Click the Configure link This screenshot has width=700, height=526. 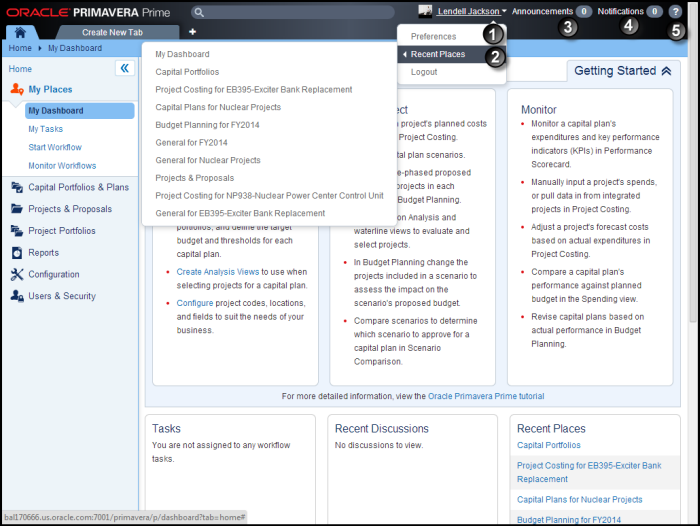[195, 303]
